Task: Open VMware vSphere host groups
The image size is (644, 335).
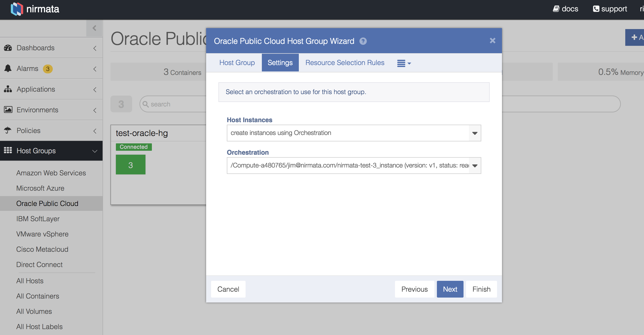Action: (x=42, y=234)
